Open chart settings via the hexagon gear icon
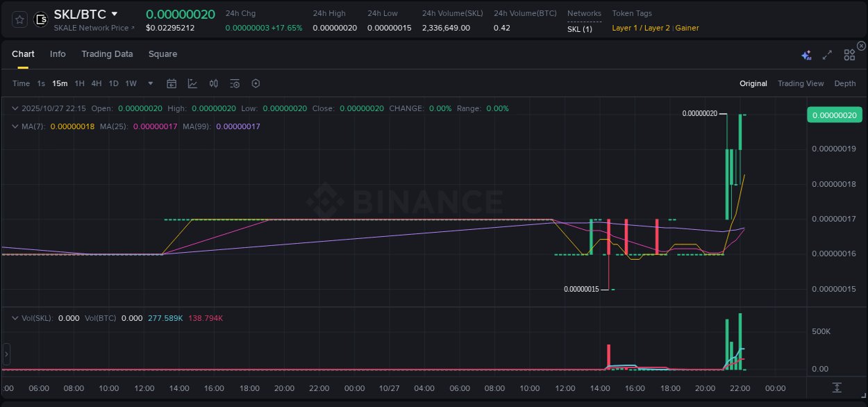Viewport: 868px width, 407px height. point(256,83)
